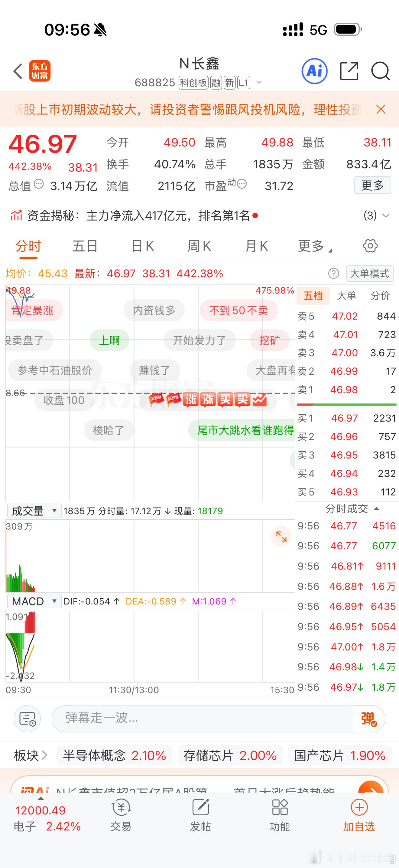Screen dimensions: 399x868
Task: Expand the 资金揭秘 section chevron
Action: (385, 215)
